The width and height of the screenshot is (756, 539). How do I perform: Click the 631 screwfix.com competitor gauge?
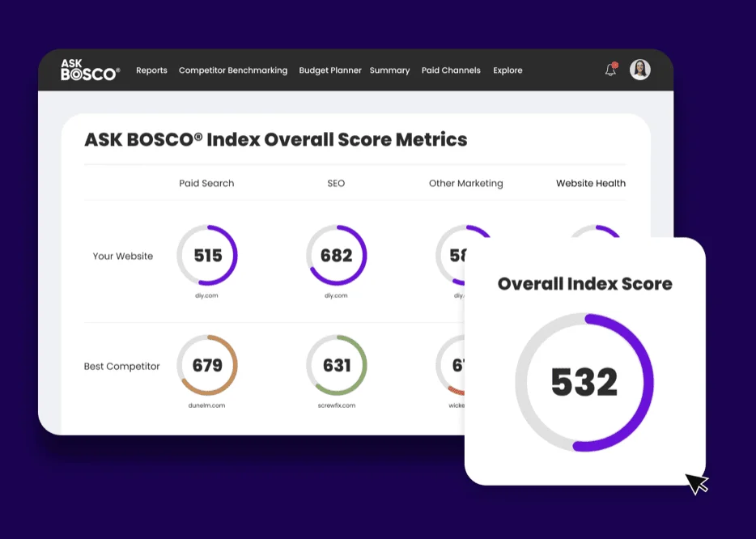coord(337,365)
